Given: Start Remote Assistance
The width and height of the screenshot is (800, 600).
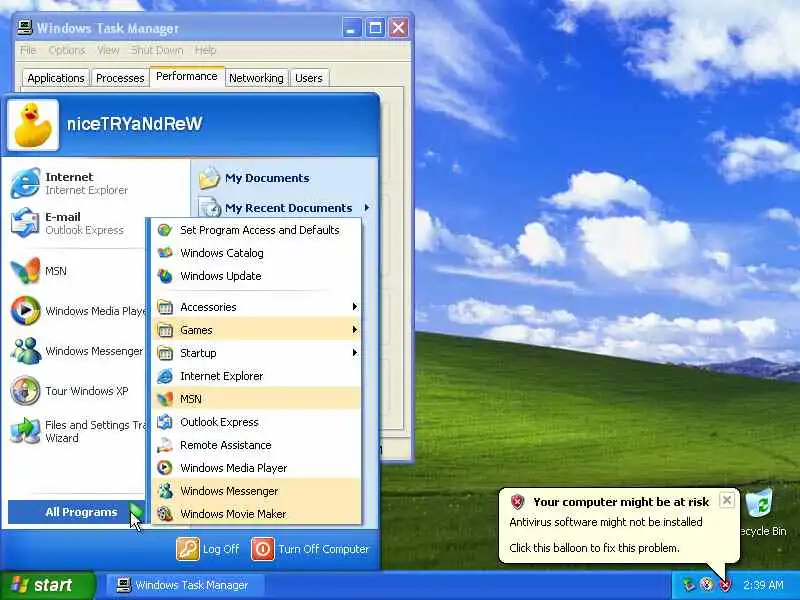Looking at the screenshot, I should [256, 445].
